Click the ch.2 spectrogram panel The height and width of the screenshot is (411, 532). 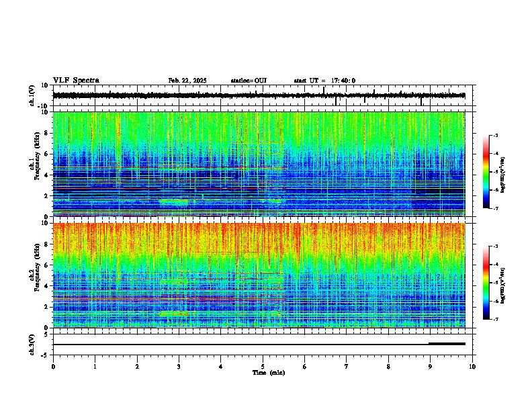point(259,275)
